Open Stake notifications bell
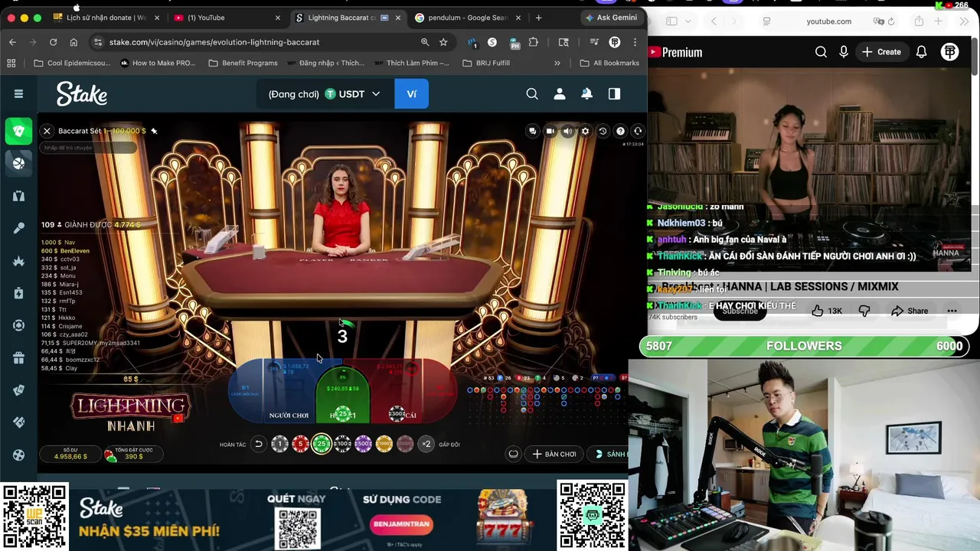The height and width of the screenshot is (551, 980). click(x=586, y=93)
